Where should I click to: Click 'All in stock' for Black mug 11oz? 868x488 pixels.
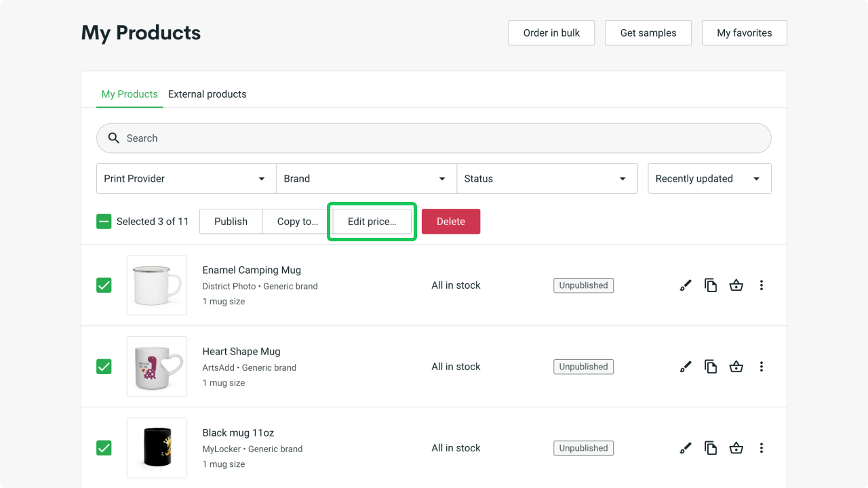(x=456, y=448)
